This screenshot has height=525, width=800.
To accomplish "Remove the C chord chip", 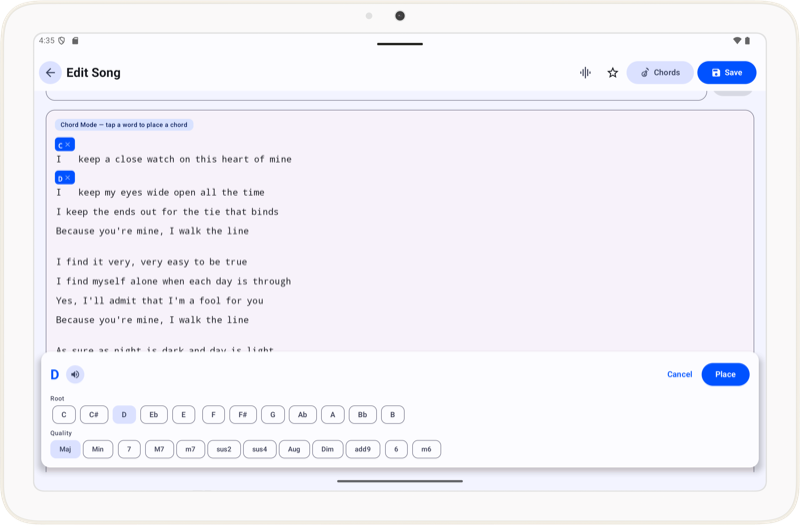I will [x=68, y=145].
